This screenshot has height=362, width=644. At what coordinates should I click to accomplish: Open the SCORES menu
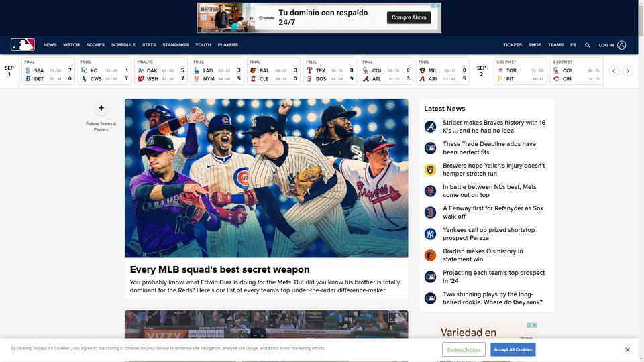(x=95, y=45)
